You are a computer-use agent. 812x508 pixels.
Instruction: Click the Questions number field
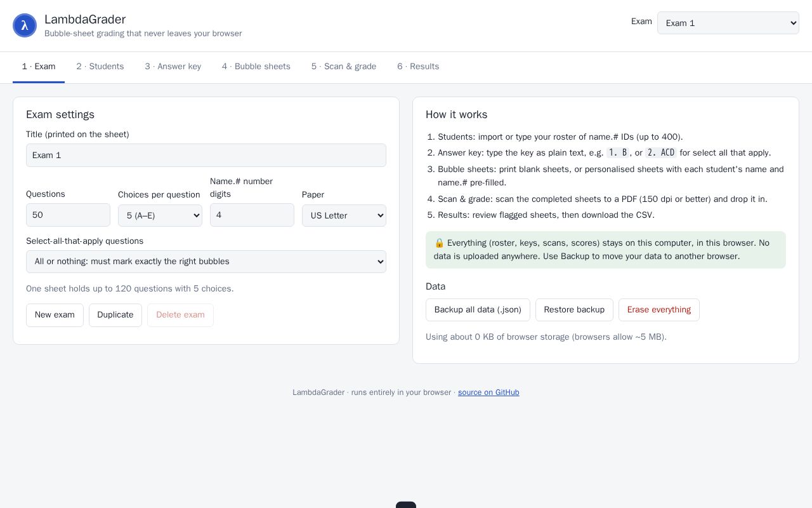[x=68, y=215]
